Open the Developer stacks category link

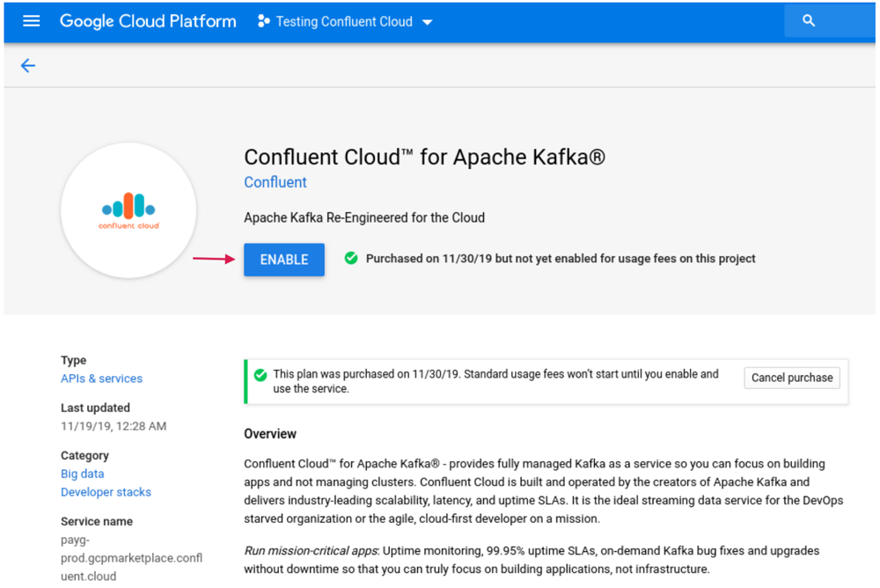[106, 492]
